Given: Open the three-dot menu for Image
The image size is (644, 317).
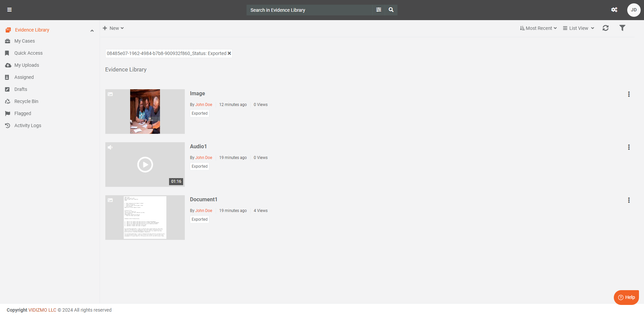Looking at the screenshot, I should [x=629, y=94].
